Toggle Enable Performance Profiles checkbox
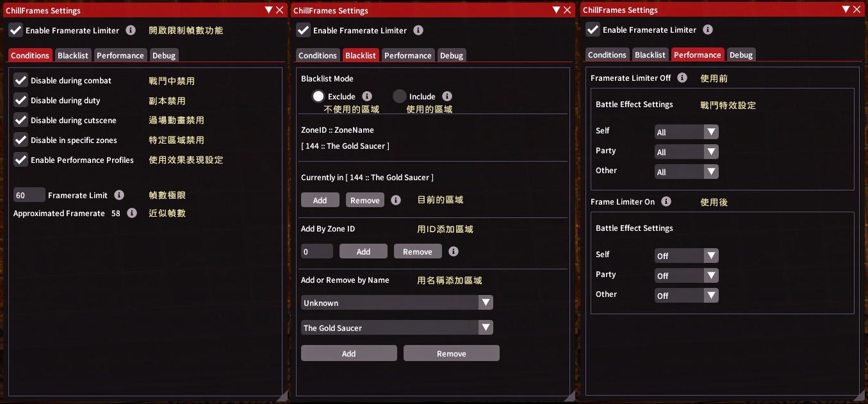Screen dimensions: 868x404 21,160
